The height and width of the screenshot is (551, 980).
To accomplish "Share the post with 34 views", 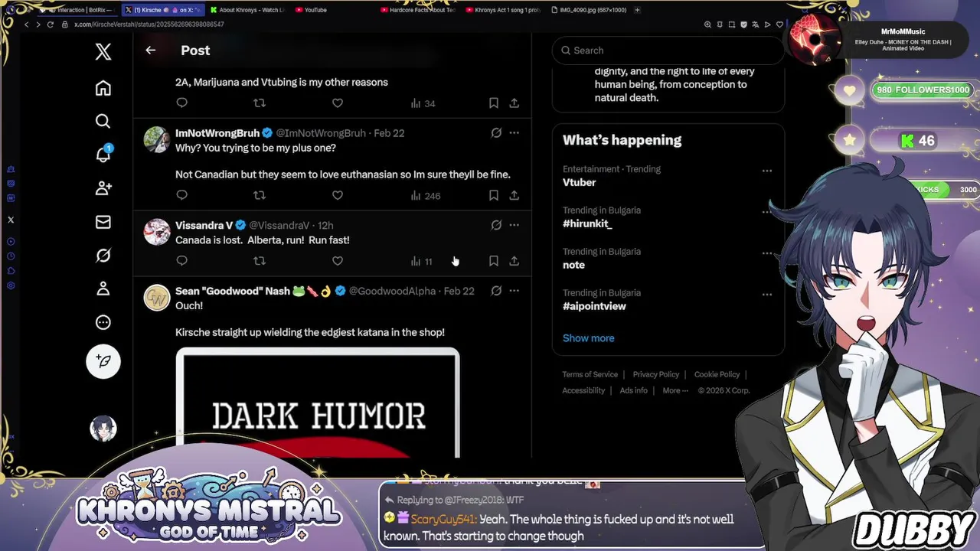I will point(514,103).
